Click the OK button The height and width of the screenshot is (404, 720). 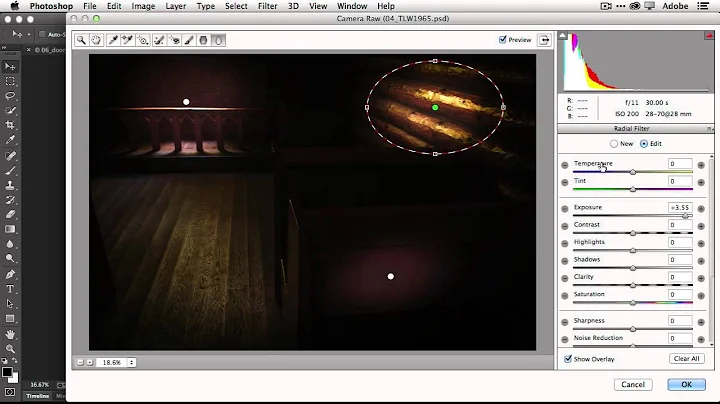click(686, 384)
